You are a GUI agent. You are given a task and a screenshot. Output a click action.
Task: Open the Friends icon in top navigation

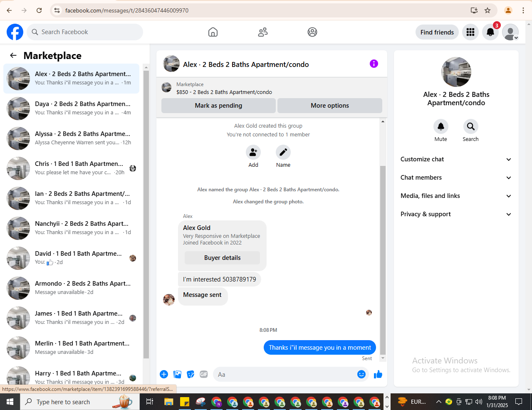[x=263, y=32]
